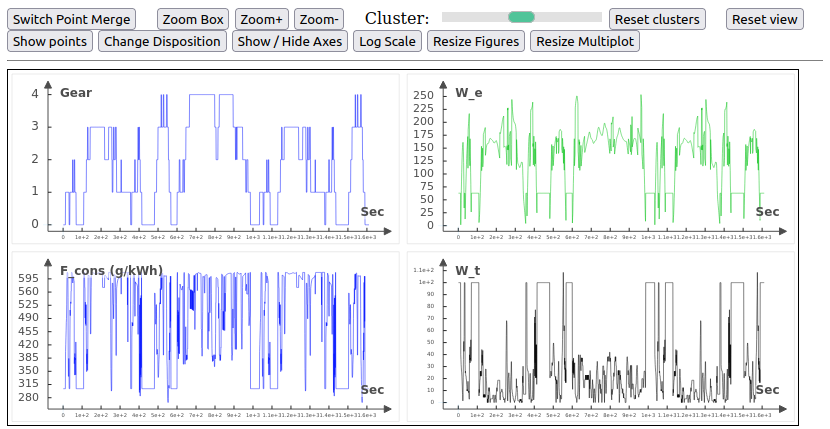This screenshot has height=429, width=830.
Task: Click the Change Disposition button
Action: point(162,41)
